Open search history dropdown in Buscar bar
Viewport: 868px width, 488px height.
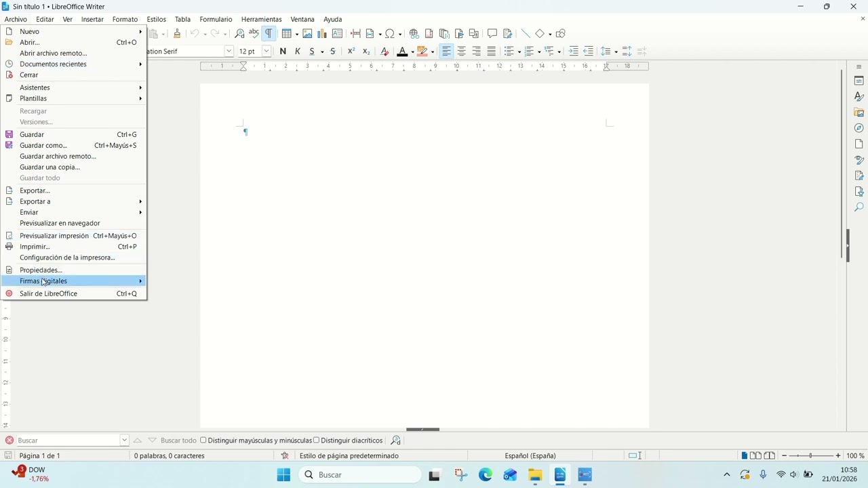[124, 441]
